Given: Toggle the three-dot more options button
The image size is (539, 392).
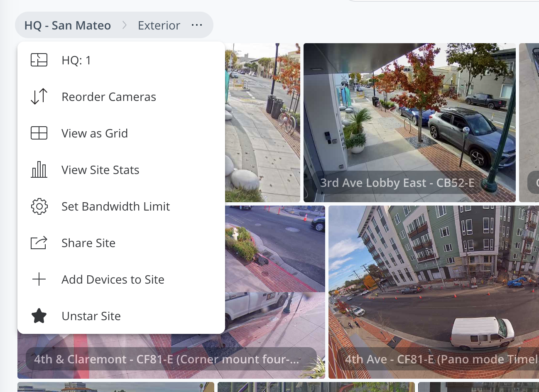Looking at the screenshot, I should (197, 25).
